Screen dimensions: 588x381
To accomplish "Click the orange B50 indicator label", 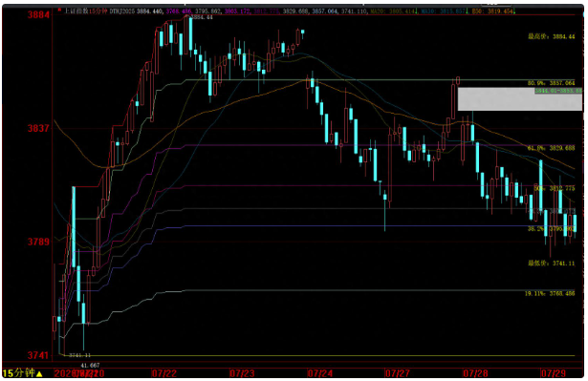I will pyautogui.click(x=492, y=11).
